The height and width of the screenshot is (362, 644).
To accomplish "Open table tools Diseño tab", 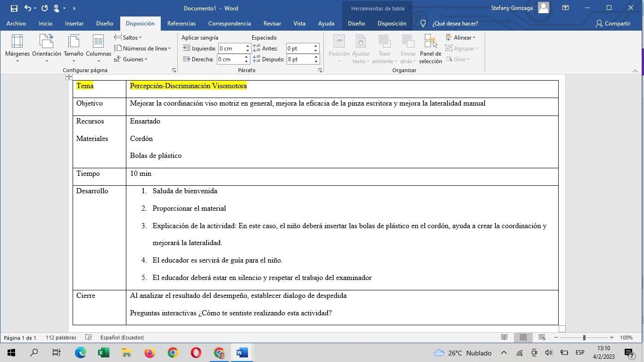I will (x=356, y=23).
